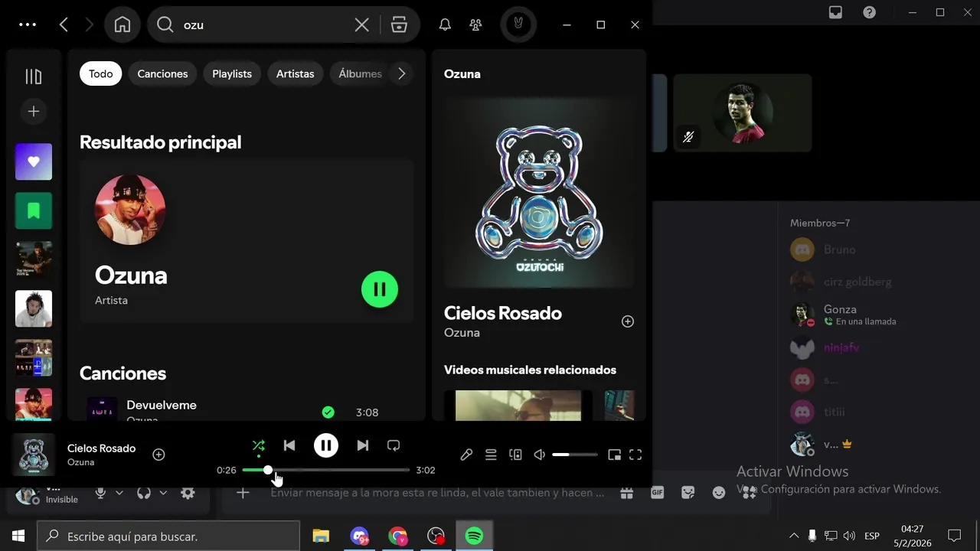This screenshot has width=980, height=551.
Task: Select the Playlists filter chip
Action: [232, 73]
